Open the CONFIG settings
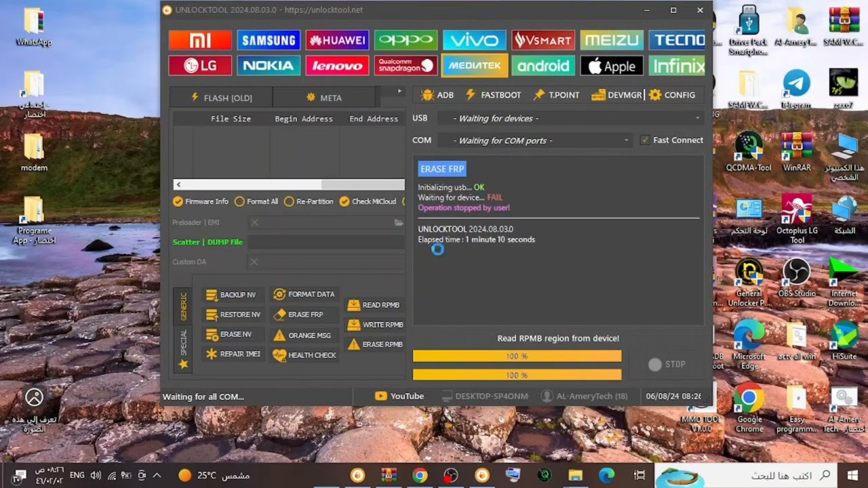Screen dimensions: 868x488 pyautogui.click(x=672, y=95)
